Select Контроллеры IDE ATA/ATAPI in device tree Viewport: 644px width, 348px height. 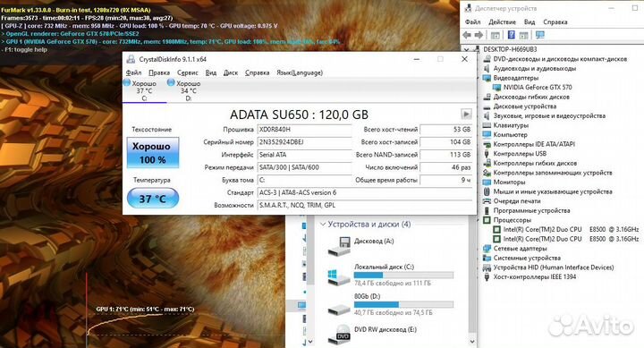[x=533, y=144]
